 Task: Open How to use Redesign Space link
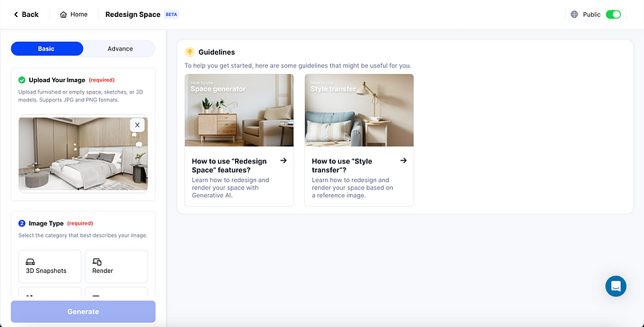pos(229,165)
